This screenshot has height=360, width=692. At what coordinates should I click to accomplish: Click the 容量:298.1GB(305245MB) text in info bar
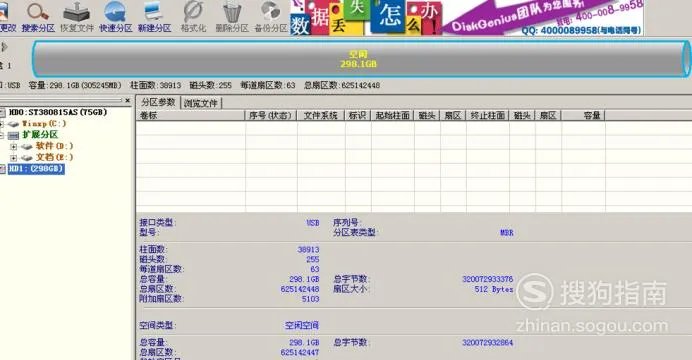75,85
